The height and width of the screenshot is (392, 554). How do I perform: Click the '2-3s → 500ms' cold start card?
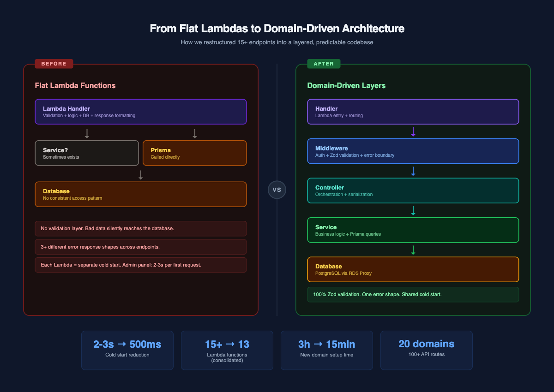click(x=127, y=350)
